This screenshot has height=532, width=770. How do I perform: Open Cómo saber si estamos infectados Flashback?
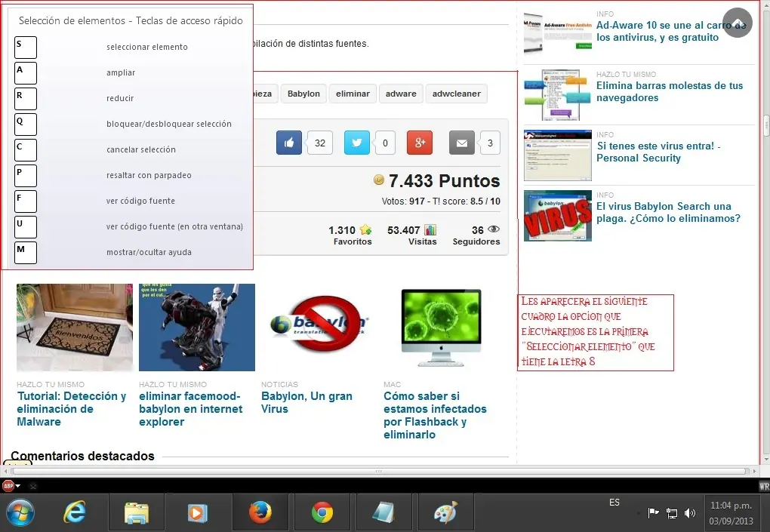pyautogui.click(x=435, y=415)
